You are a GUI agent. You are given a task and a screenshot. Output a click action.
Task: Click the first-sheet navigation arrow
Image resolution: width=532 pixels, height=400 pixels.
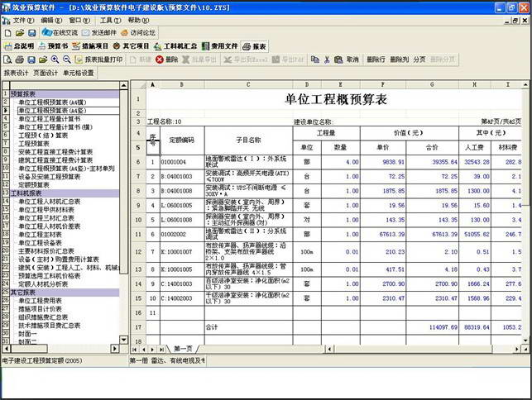(x=135, y=349)
